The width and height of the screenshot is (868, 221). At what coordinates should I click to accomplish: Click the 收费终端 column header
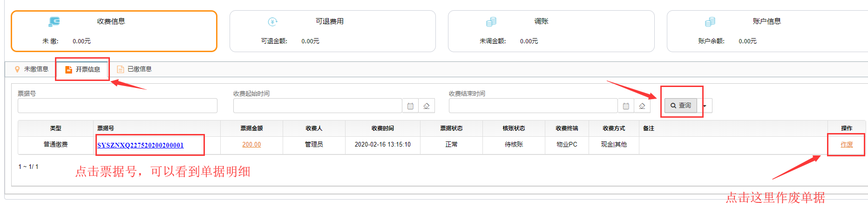[x=567, y=128]
